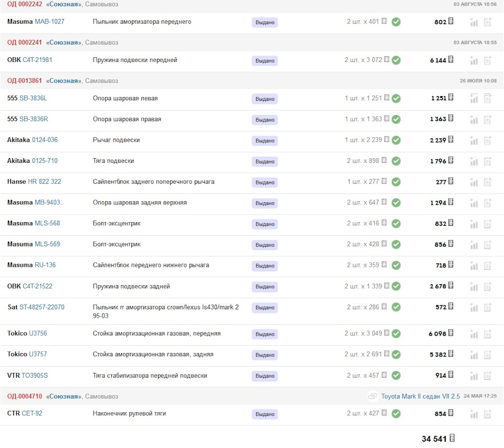The image size is (504, 448).
Task: Click the bar chart icon in the Sat ST-48257-22070 row
Action: coord(474,307)
